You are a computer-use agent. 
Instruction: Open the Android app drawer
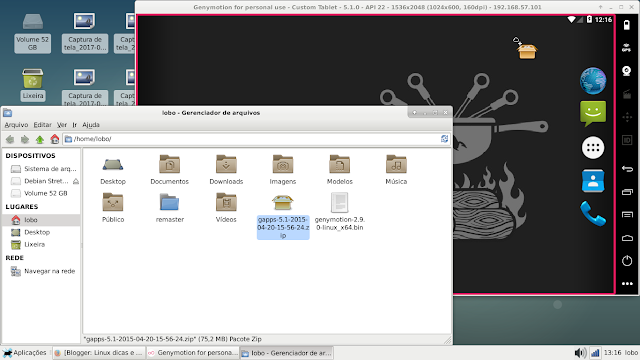click(593, 147)
